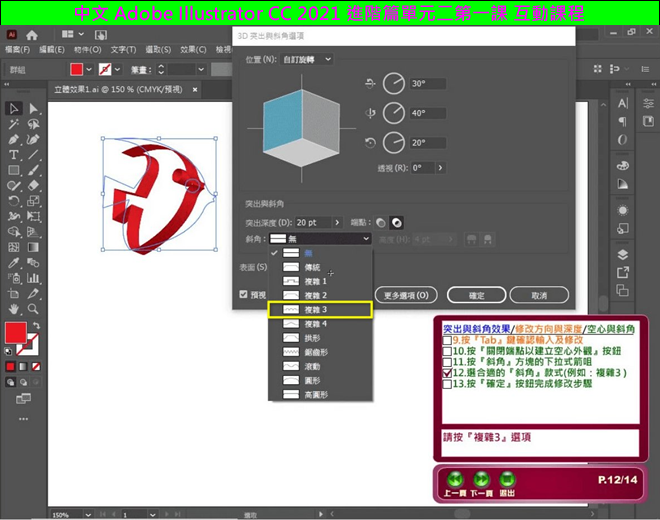Image resolution: width=660 pixels, height=520 pixels.
Task: Expand the 斜角 bevel dropdown arrow
Action: [x=366, y=239]
